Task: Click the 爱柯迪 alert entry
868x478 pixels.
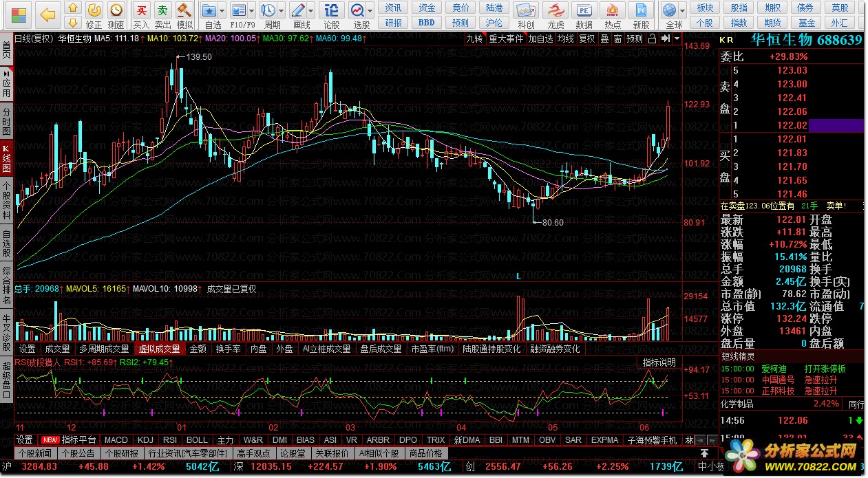Action: pyautogui.click(x=774, y=369)
